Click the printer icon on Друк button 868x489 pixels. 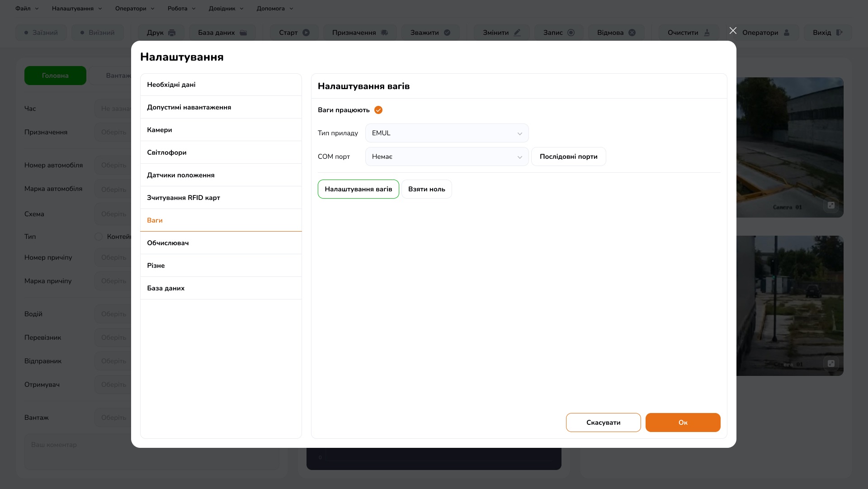[x=172, y=33]
